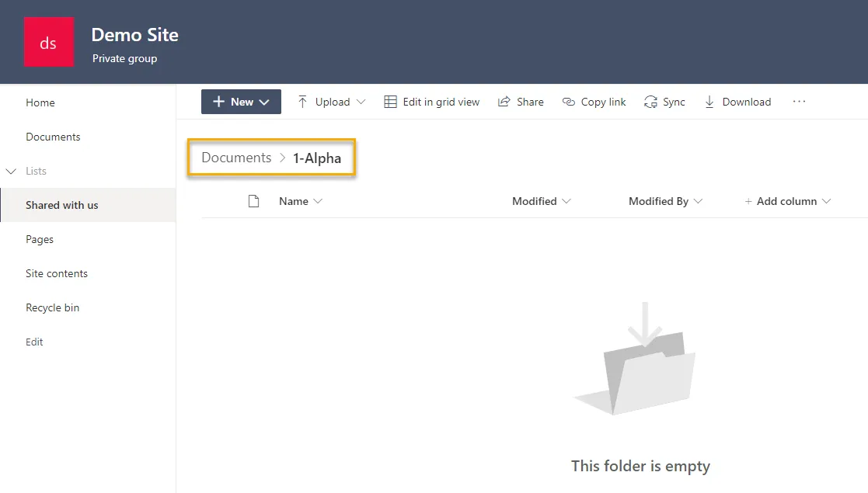Click the Edit in grid view icon
This screenshot has height=493, width=868.
tap(390, 102)
